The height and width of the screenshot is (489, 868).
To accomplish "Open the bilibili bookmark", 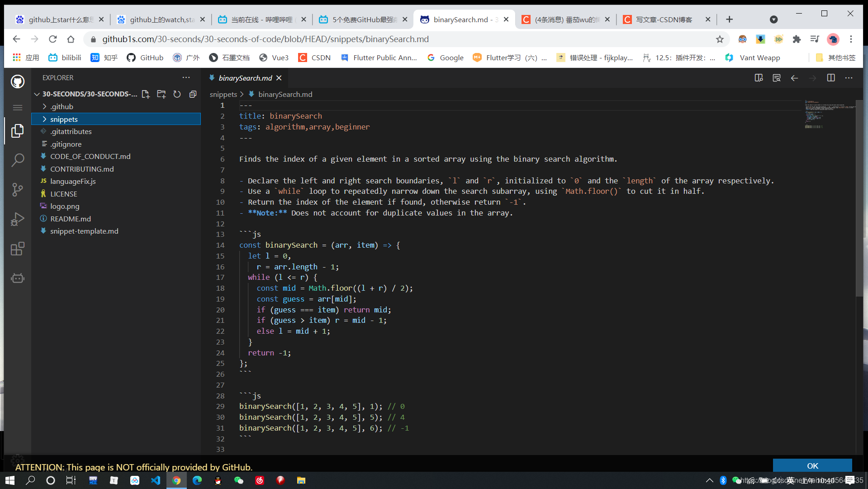I will pyautogui.click(x=65, y=58).
